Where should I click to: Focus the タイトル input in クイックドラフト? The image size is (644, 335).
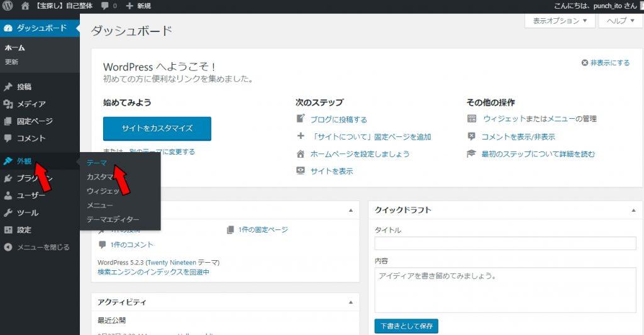tap(505, 243)
